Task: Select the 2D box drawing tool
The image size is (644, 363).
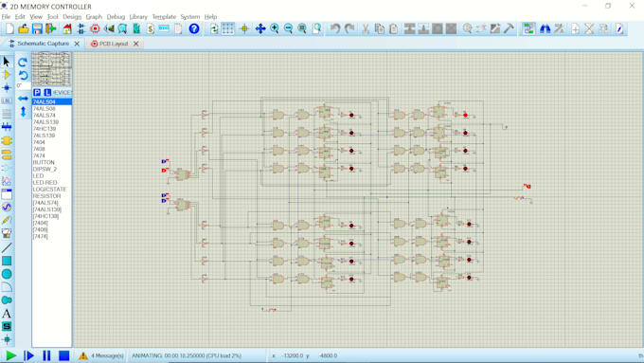Action: pyautogui.click(x=7, y=261)
